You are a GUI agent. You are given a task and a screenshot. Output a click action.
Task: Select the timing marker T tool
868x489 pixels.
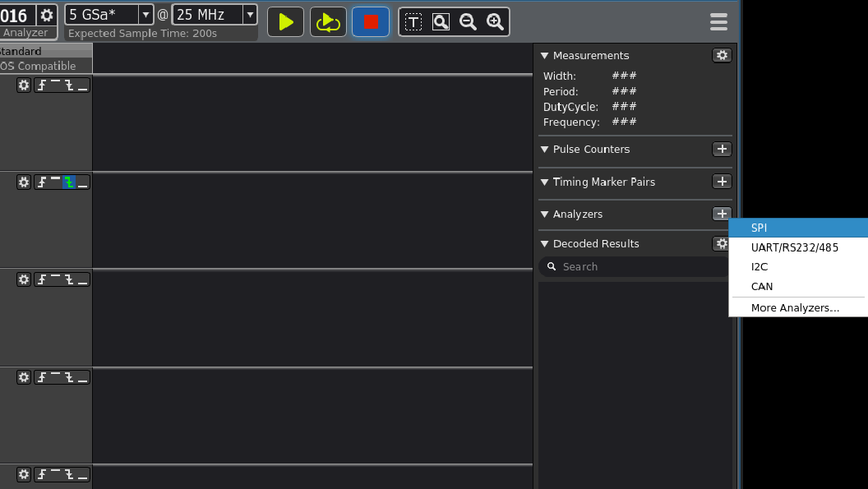pos(413,22)
